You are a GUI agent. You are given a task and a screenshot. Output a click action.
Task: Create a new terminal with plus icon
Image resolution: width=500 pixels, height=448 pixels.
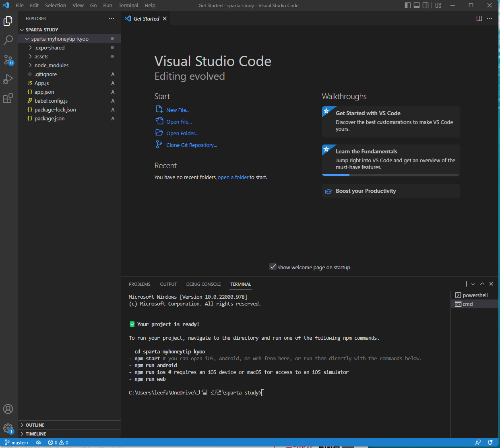466,284
